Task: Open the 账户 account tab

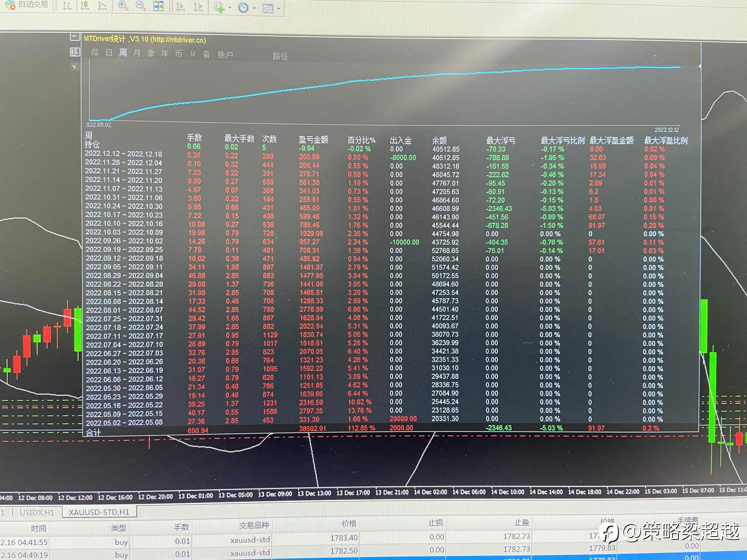Action: 225,55
